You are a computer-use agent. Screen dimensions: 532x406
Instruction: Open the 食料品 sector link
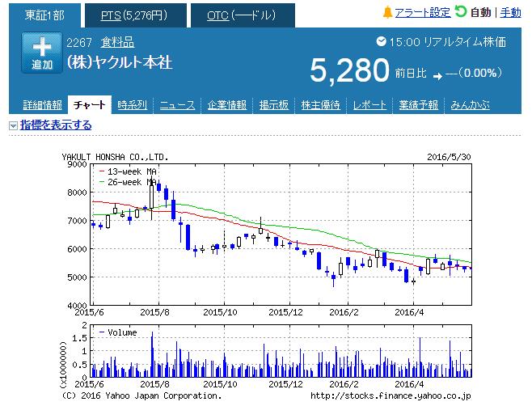click(117, 42)
